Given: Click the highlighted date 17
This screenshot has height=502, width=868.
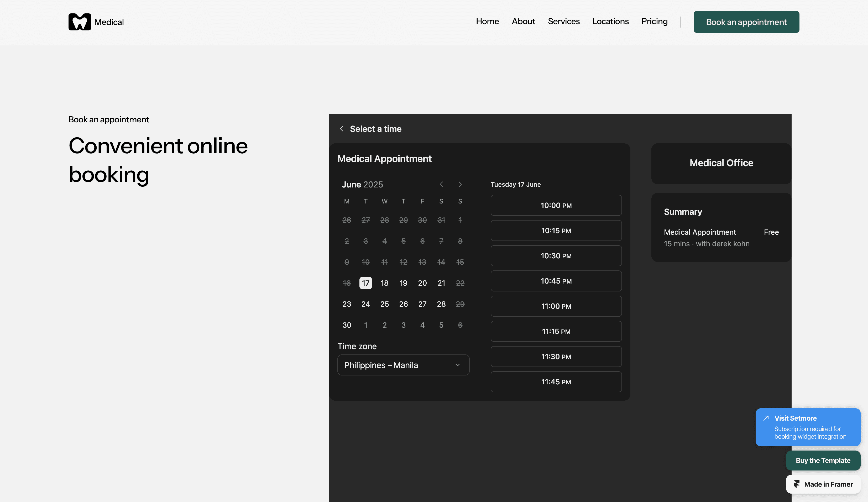Looking at the screenshot, I should (x=365, y=283).
